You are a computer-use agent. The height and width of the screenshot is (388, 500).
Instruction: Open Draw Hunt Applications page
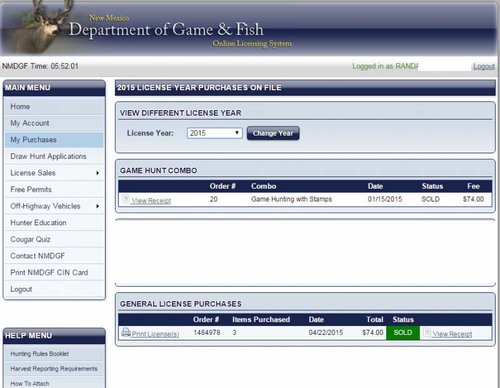(x=48, y=156)
